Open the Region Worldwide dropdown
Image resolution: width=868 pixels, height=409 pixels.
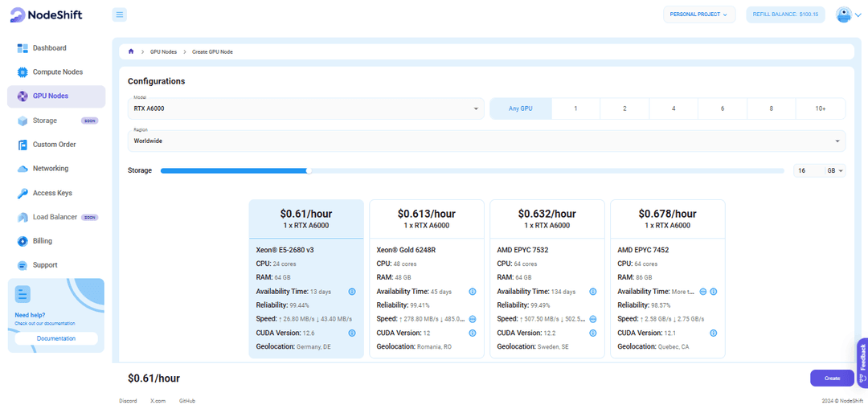(486, 141)
